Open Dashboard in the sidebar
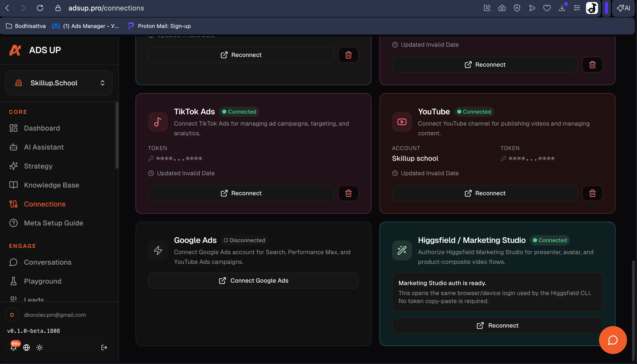The image size is (637, 364). (x=35, y=128)
